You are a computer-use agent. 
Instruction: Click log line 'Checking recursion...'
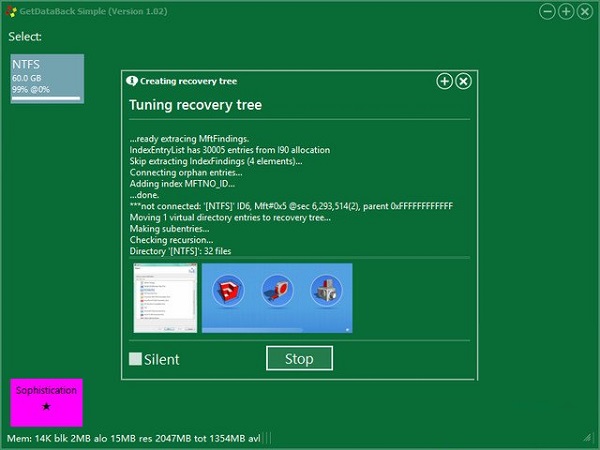pyautogui.click(x=171, y=240)
